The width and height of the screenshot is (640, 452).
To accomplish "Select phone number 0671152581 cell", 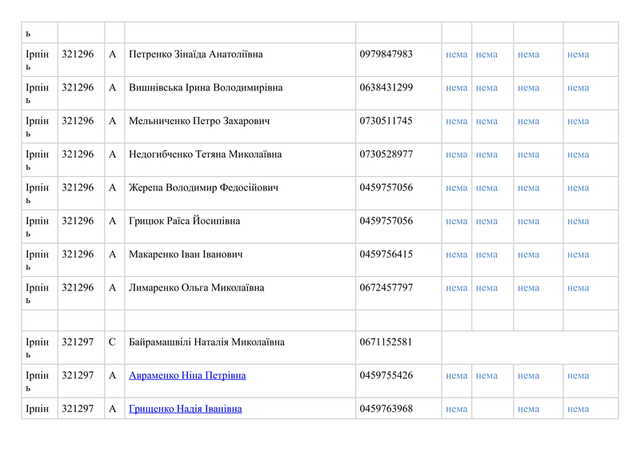I will [386, 342].
